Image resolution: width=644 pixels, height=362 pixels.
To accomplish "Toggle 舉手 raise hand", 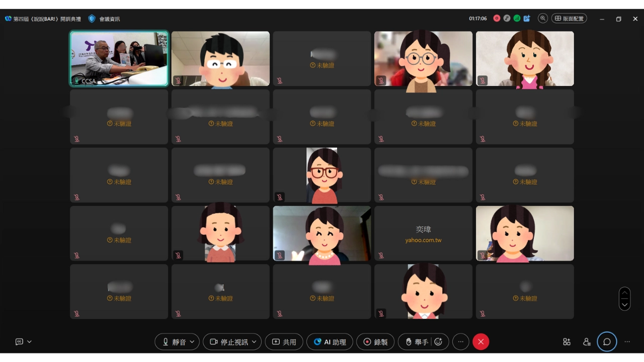I will pos(417,342).
